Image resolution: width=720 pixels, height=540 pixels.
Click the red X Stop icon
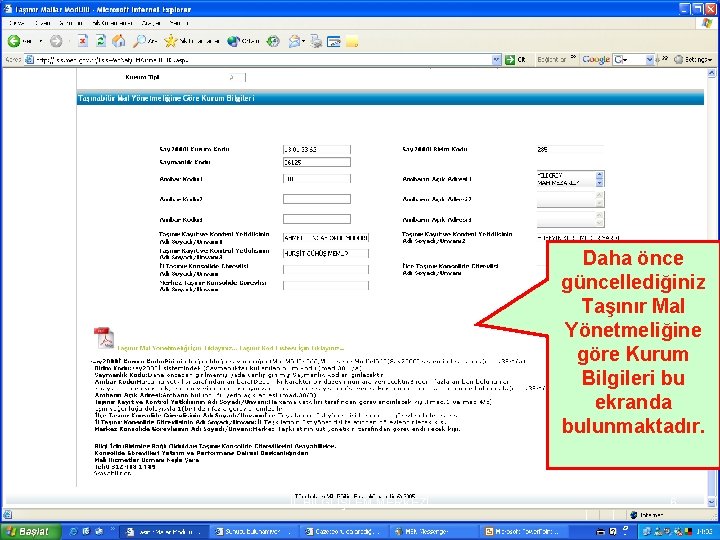click(83, 41)
